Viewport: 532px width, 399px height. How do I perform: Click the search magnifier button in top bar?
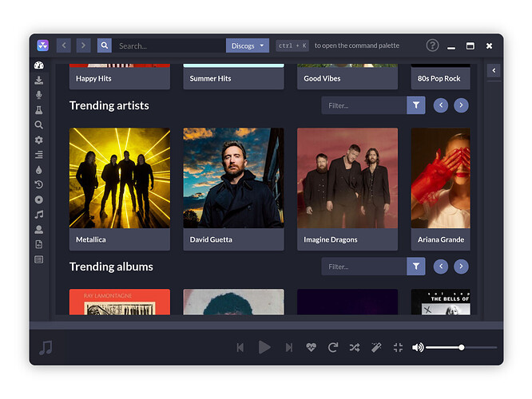(105, 45)
